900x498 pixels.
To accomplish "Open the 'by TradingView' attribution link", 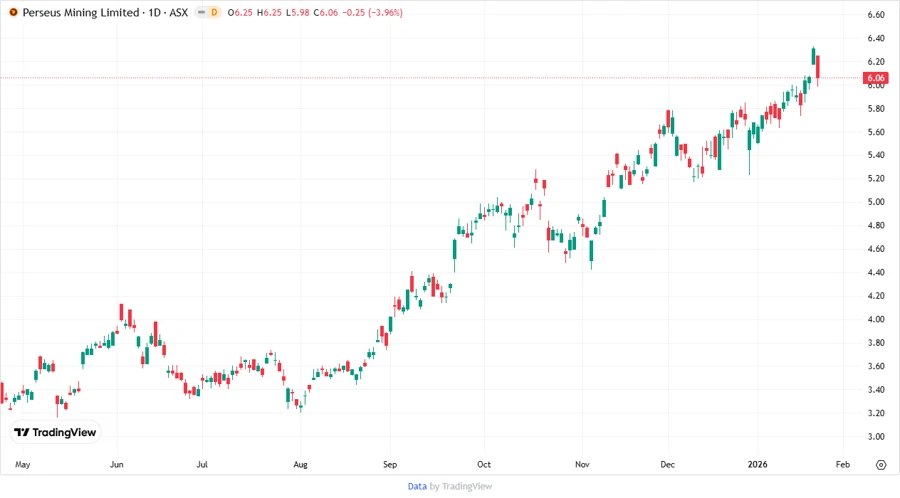I will coord(461,487).
